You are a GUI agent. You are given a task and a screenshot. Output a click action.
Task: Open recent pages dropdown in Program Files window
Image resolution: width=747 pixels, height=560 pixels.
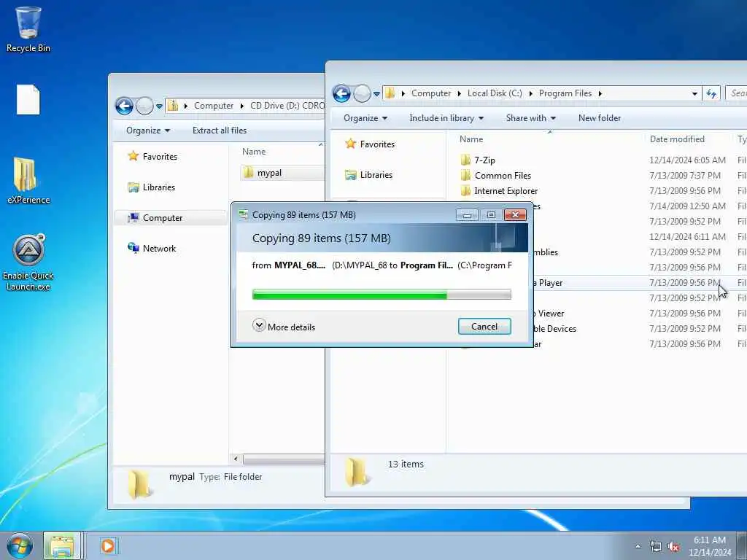(377, 94)
